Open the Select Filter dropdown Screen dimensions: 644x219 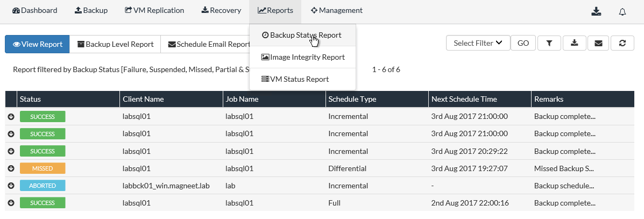[x=478, y=43]
